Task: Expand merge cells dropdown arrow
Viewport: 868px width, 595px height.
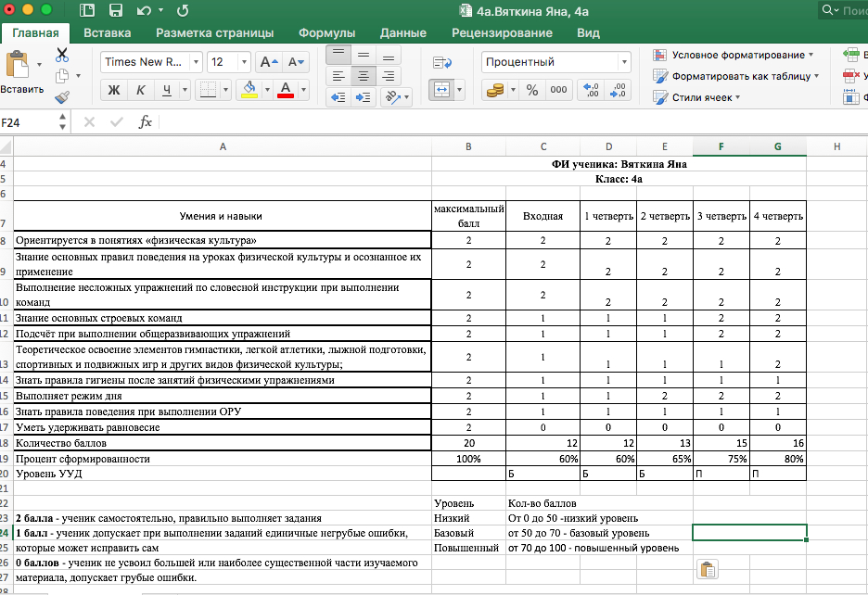Action: tap(459, 90)
